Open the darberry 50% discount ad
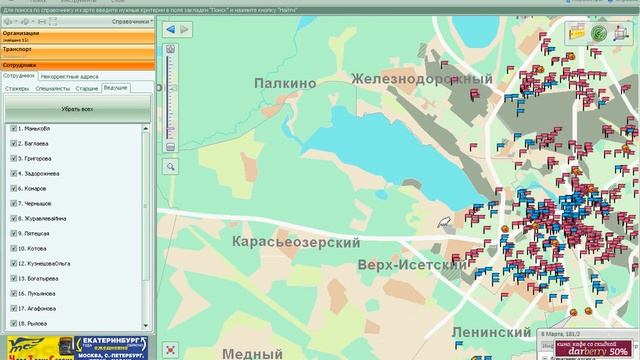Viewport: 640px width, 360px height. [x=594, y=349]
